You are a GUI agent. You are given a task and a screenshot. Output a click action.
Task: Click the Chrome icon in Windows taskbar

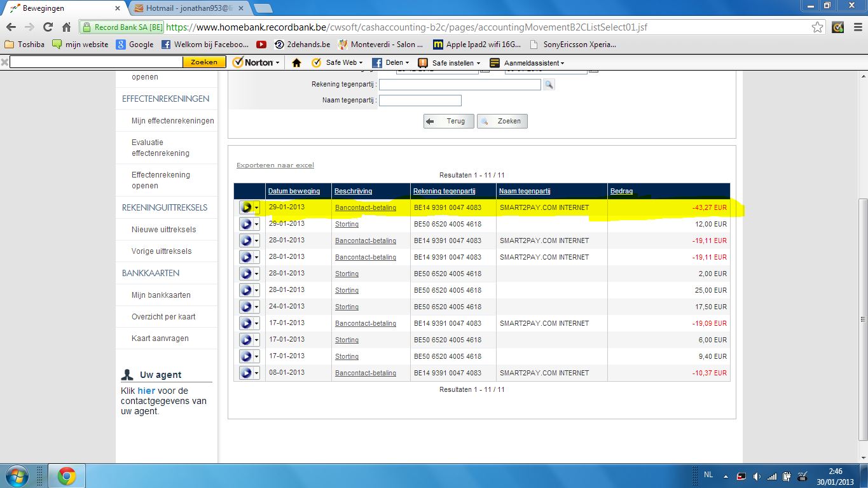coord(66,476)
